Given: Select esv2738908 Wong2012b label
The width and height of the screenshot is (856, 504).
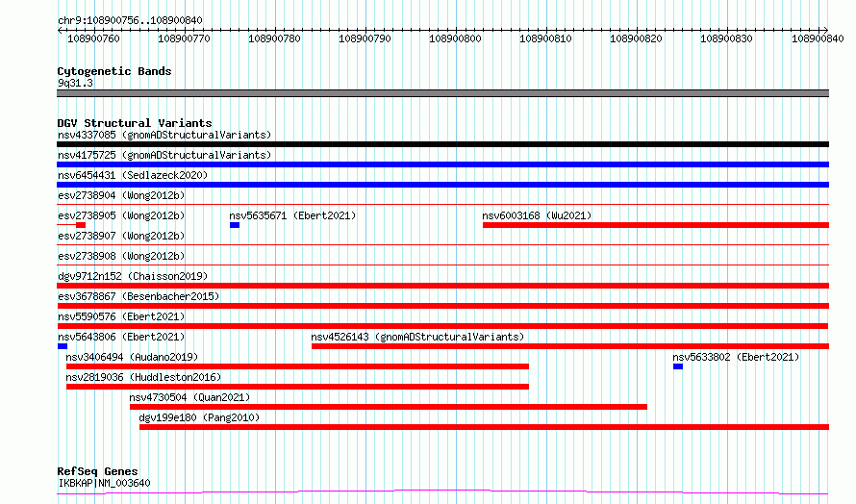Looking at the screenshot, I should pos(121,256).
